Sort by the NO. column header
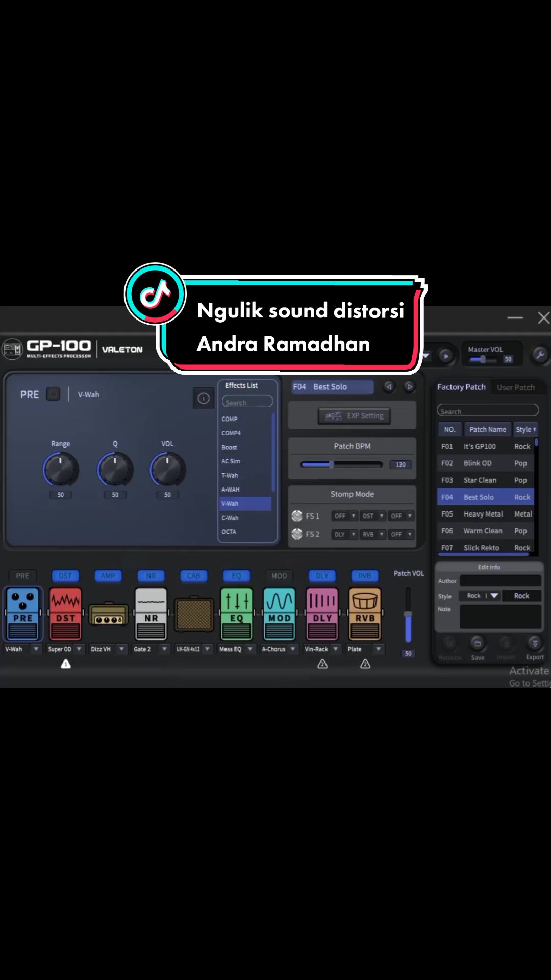Screen dimensions: 551x980 [x=449, y=429]
